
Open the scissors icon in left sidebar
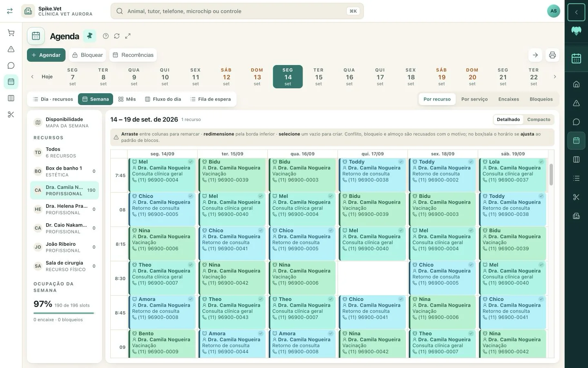coord(11,114)
